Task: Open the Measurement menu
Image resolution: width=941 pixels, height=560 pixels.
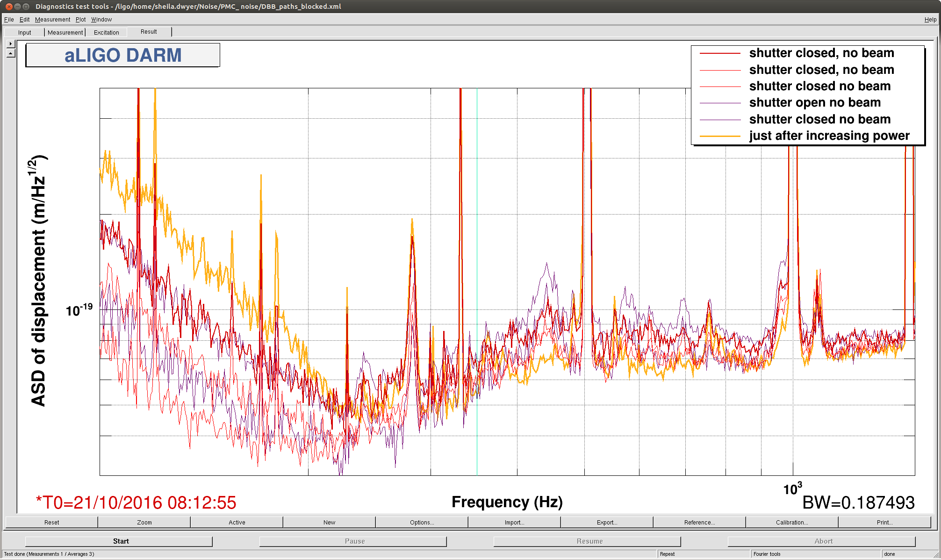Action: [x=52, y=20]
